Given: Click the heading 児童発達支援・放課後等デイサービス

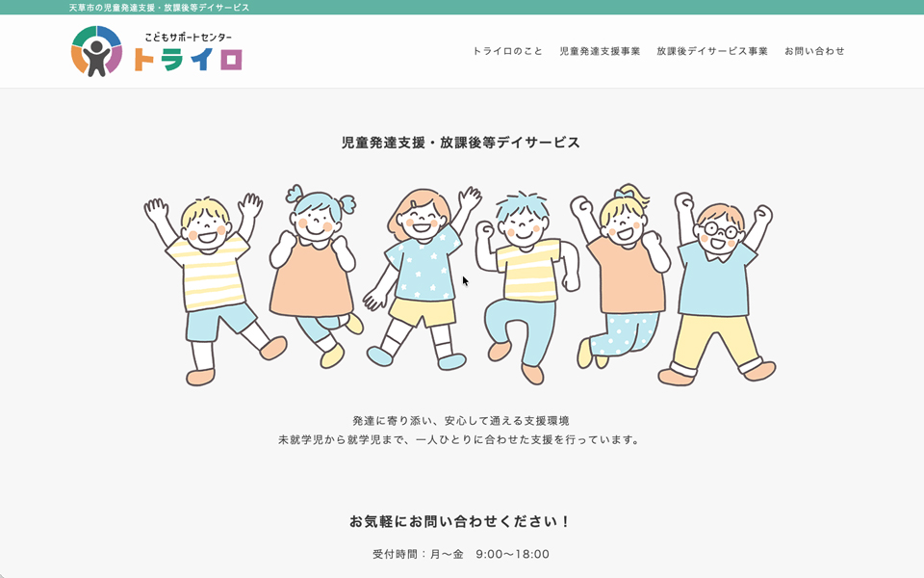Looking at the screenshot, I should [x=461, y=143].
